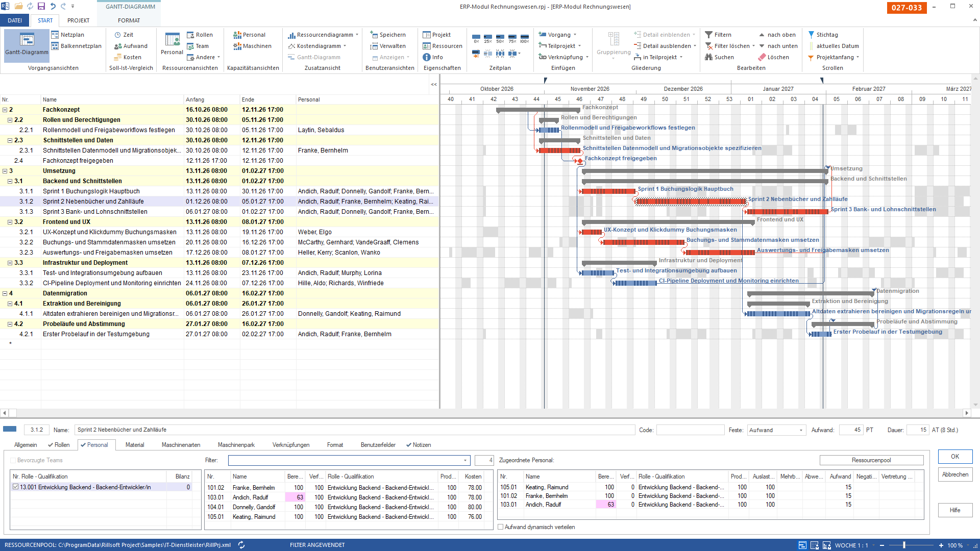Click the Filtern funnel icon
The image size is (980, 551).
click(708, 35)
